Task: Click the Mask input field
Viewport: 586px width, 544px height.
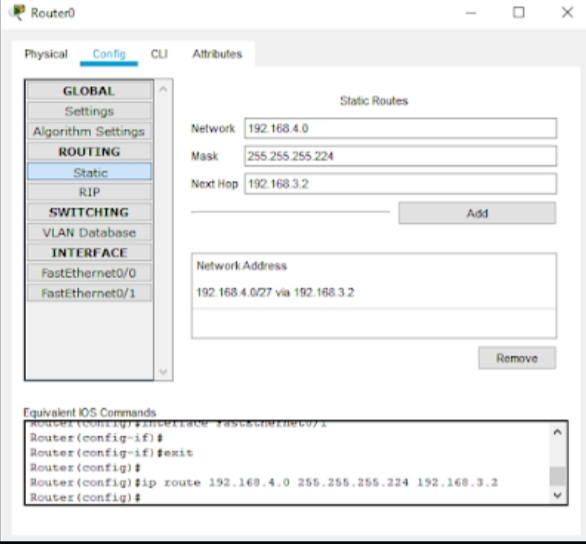Action: tap(401, 156)
